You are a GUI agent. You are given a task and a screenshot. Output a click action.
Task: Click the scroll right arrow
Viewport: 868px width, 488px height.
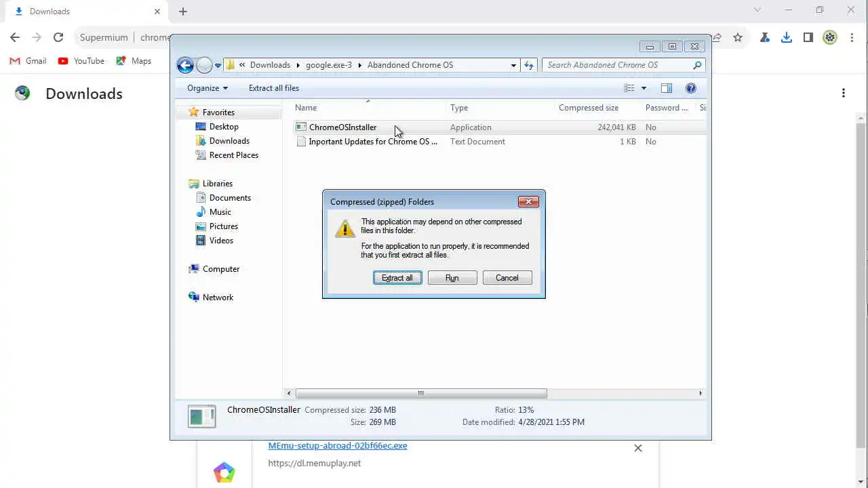point(701,393)
